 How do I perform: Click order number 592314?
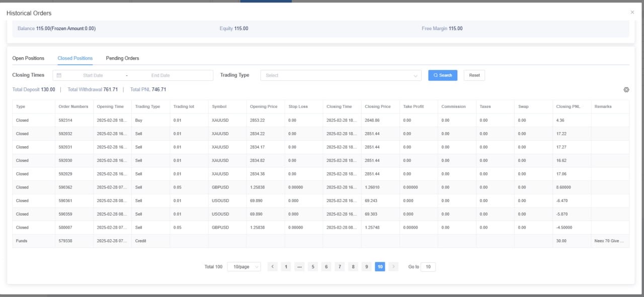[65, 121]
